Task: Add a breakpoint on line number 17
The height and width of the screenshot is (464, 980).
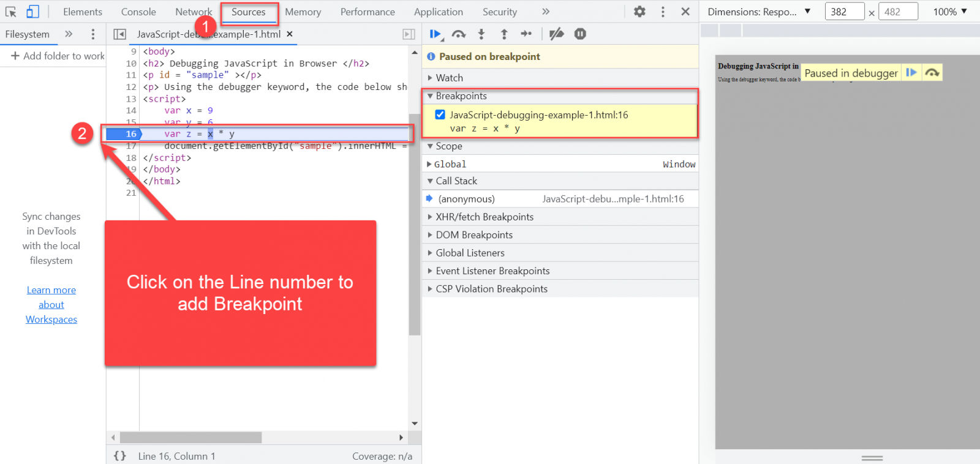Action: click(131, 146)
